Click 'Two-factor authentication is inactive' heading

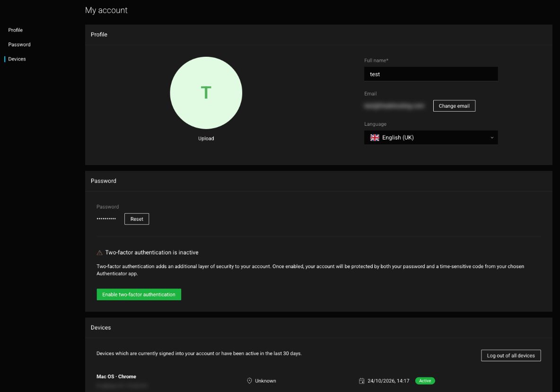152,253
